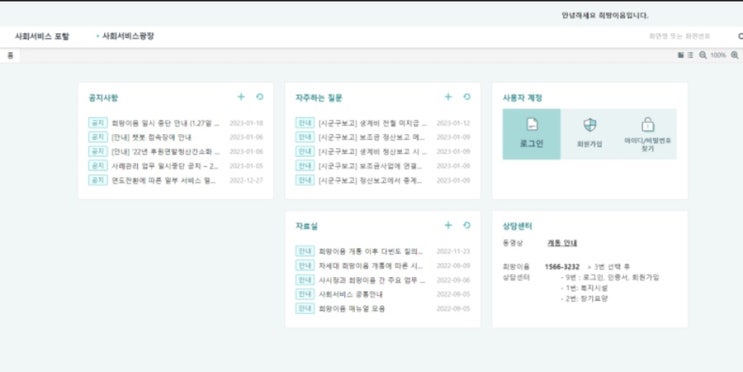Open the 개통 안내 video link
This screenshot has height=372, width=743.
point(562,243)
